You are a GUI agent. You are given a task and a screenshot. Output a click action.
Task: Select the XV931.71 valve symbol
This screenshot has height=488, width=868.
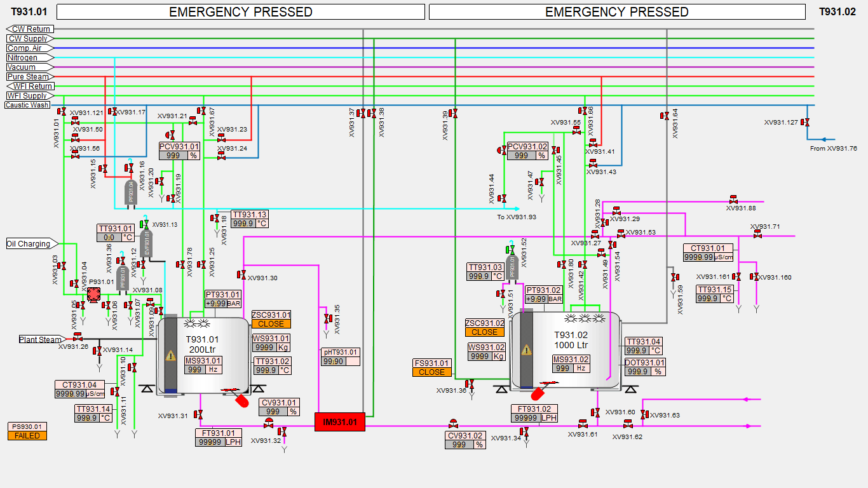click(x=757, y=234)
